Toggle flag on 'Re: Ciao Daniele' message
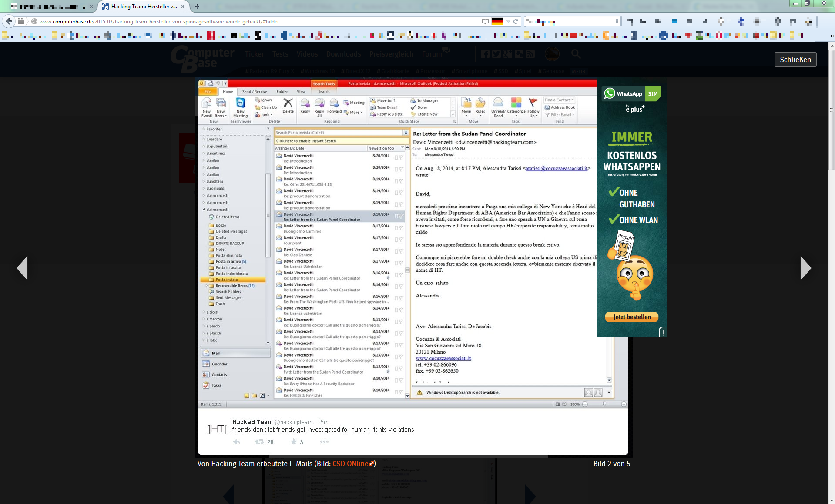Screen dimensions: 835x504 [401, 251]
